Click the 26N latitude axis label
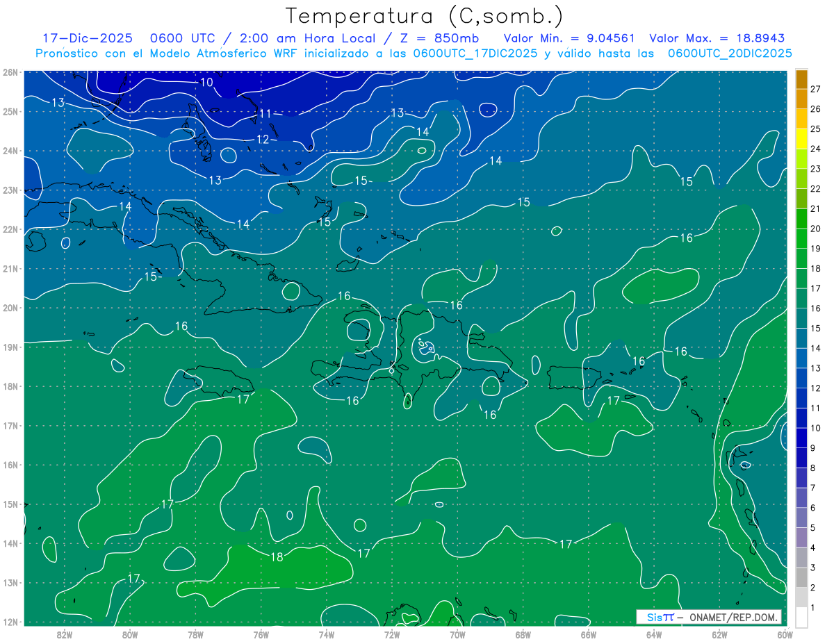 (10, 72)
